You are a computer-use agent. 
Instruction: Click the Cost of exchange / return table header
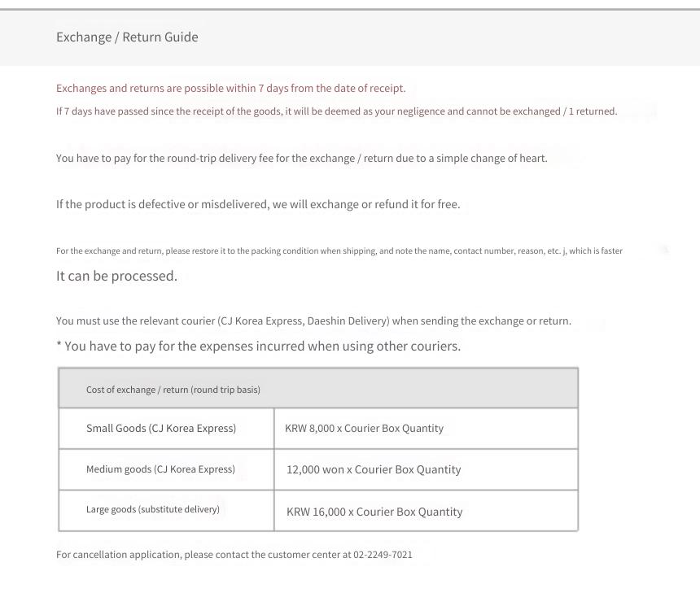click(x=318, y=389)
